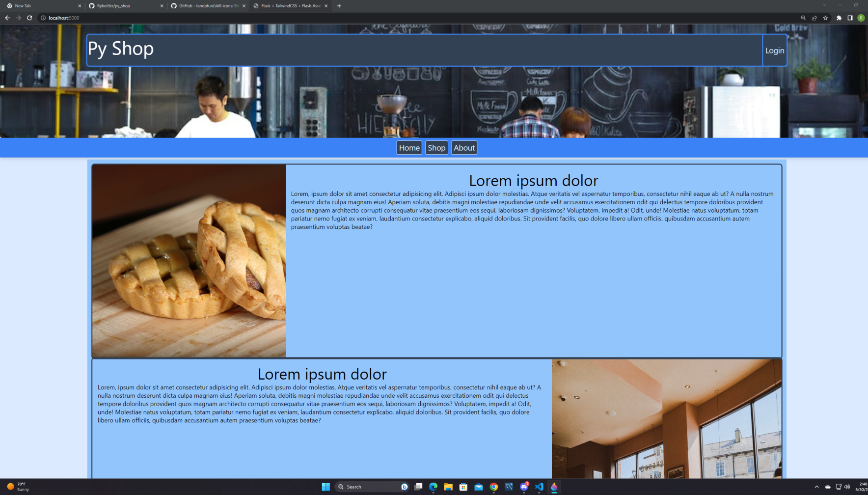Close the Flask + TailwindCSS tab
Viewport: 868px width, 495px height.
326,6
